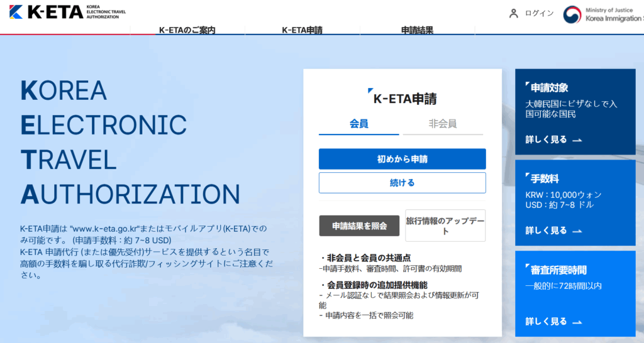Open the ログイン link
Image resolution: width=644 pixels, height=343 pixels.
click(539, 14)
